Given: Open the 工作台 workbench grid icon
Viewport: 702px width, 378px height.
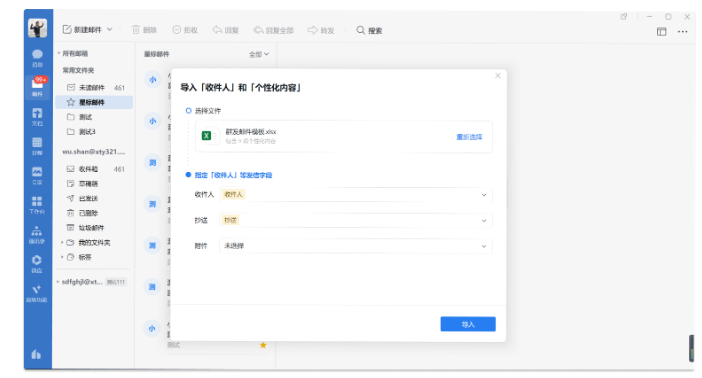Looking at the screenshot, I should coord(37,205).
